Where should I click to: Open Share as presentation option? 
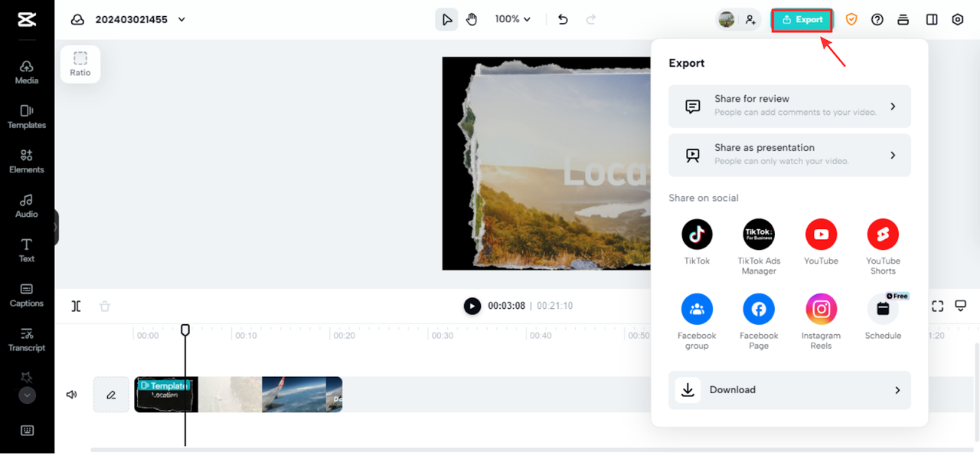click(x=789, y=156)
